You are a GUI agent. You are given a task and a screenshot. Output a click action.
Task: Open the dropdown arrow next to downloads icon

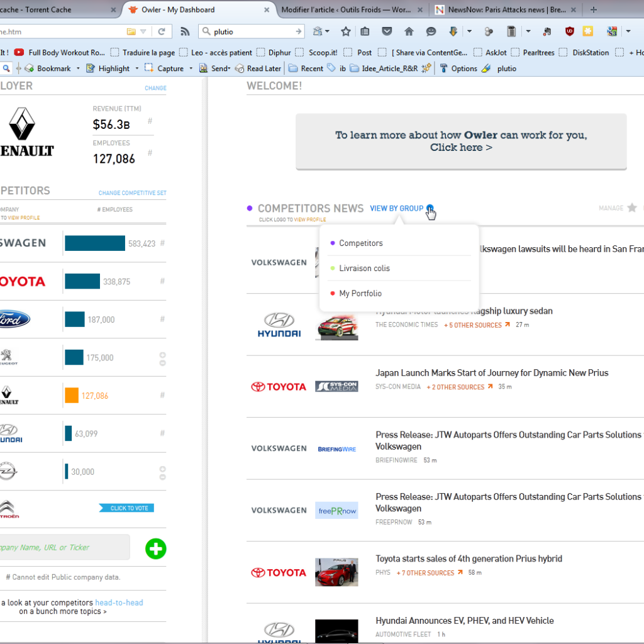(469, 31)
